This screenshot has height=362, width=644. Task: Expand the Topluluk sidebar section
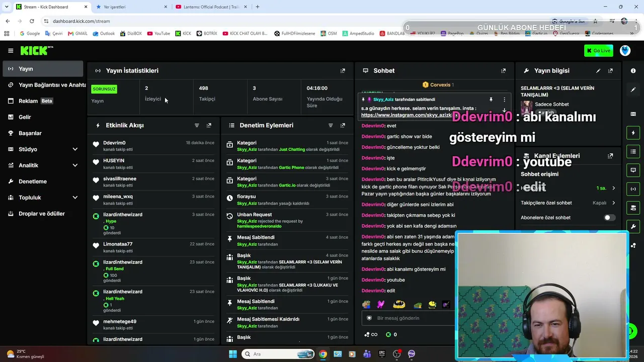click(x=75, y=198)
